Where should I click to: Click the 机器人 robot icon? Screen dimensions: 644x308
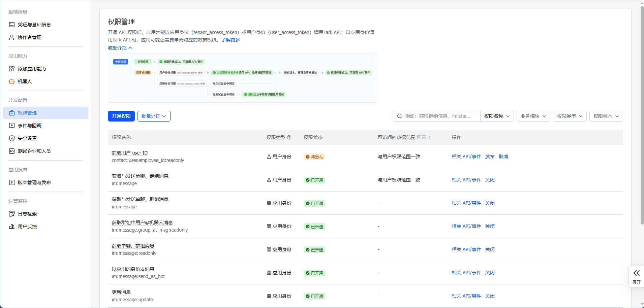(x=12, y=81)
